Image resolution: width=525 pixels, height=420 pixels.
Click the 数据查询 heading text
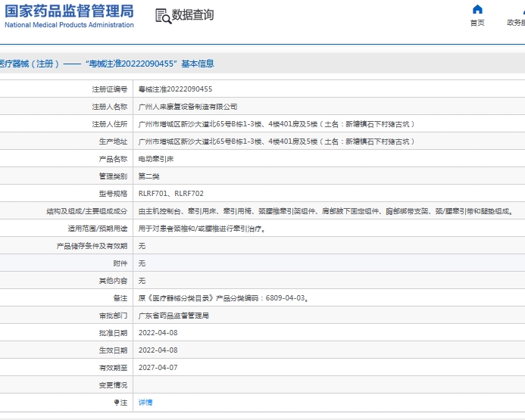pos(192,14)
